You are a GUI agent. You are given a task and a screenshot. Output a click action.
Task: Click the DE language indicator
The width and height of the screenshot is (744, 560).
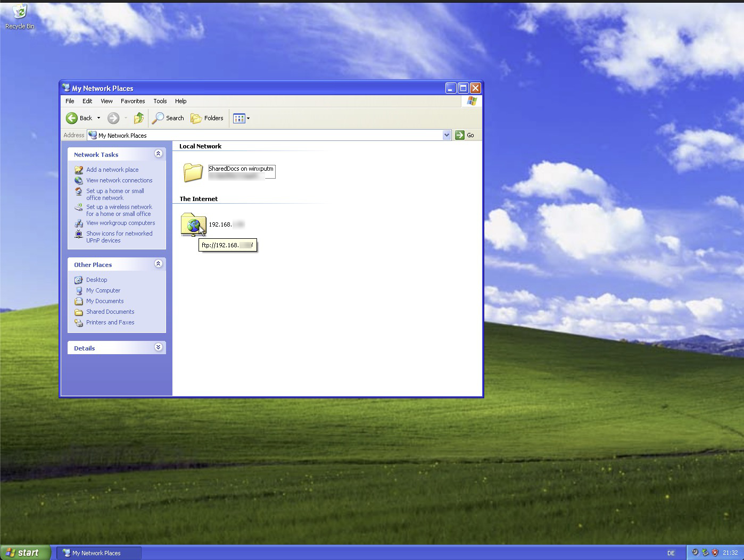click(671, 553)
